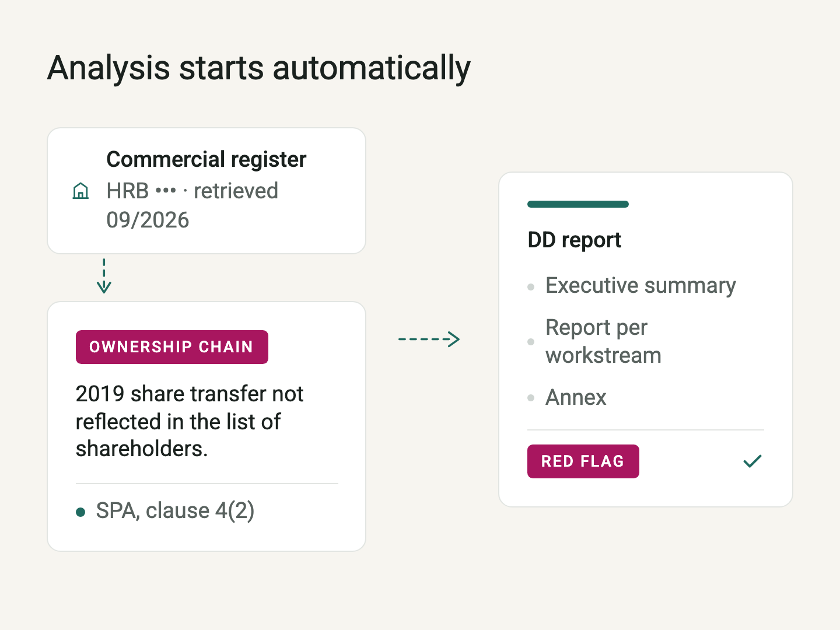
Task: Click the commercial register building icon
Action: (80, 191)
